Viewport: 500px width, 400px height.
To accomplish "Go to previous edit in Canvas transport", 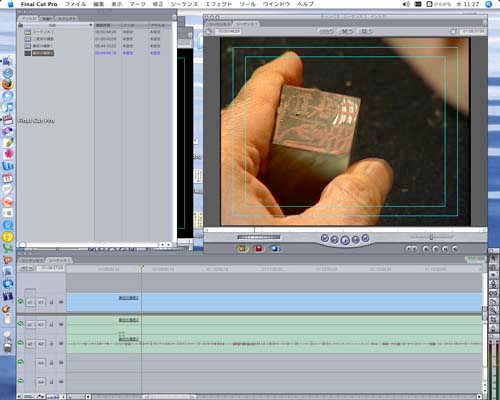I will coord(325,238).
